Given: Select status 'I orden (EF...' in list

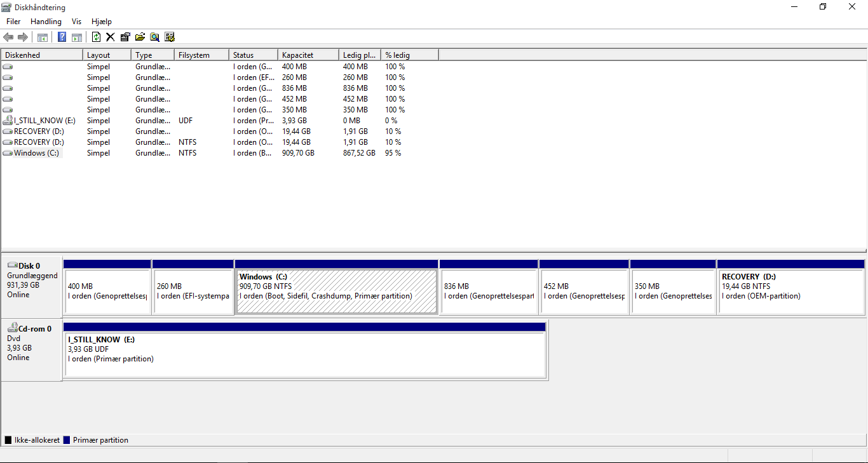Looking at the screenshot, I should coord(254,77).
